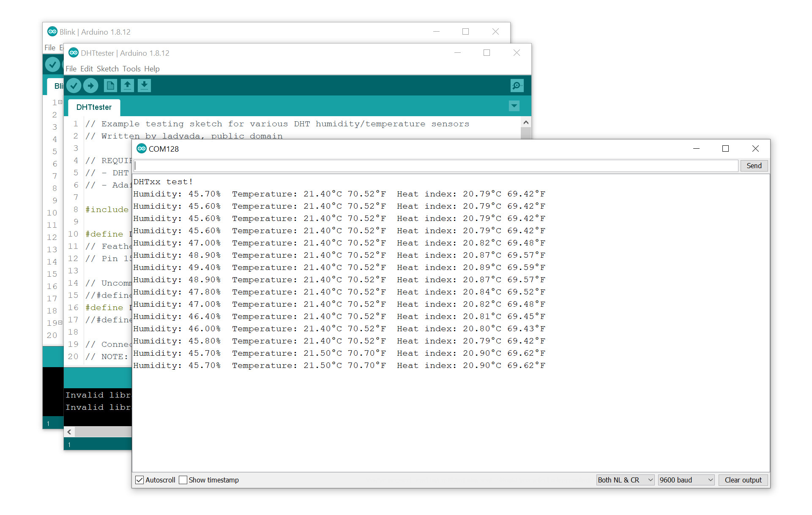Image resolution: width=812 pixels, height=515 pixels.
Task: Save the sketch with the Save icon
Action: point(144,86)
